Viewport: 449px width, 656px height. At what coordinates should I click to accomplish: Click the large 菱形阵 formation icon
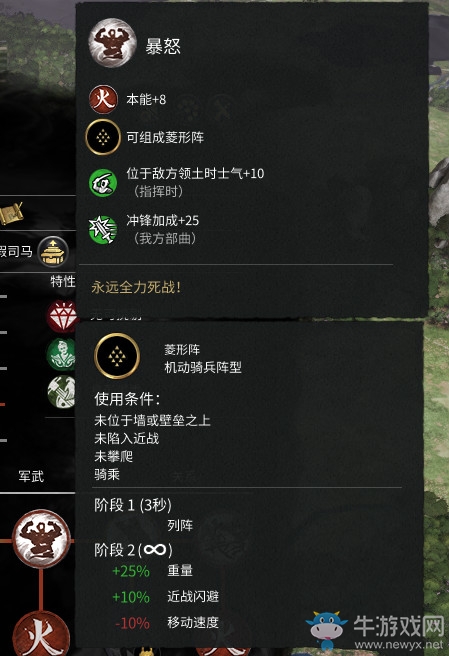117,356
